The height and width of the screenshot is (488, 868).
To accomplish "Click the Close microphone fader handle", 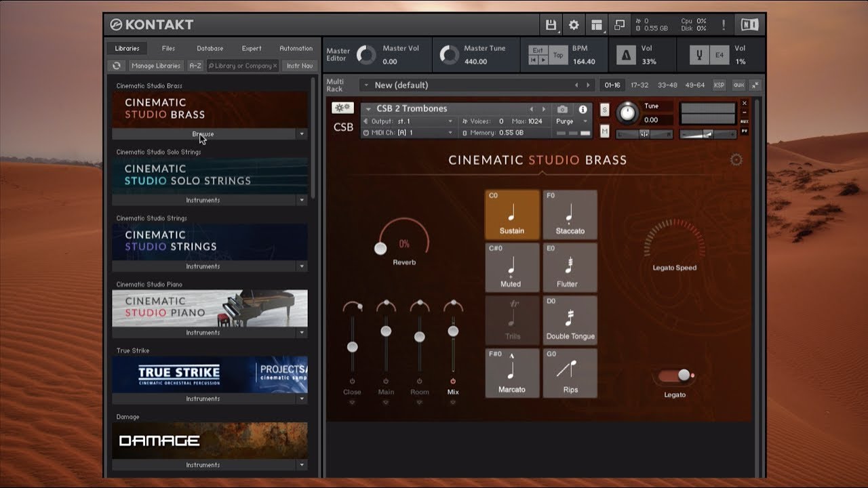I will 352,347.
